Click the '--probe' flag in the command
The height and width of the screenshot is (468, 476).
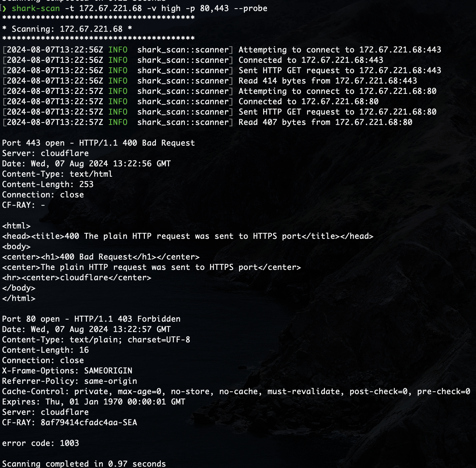pyautogui.click(x=251, y=8)
